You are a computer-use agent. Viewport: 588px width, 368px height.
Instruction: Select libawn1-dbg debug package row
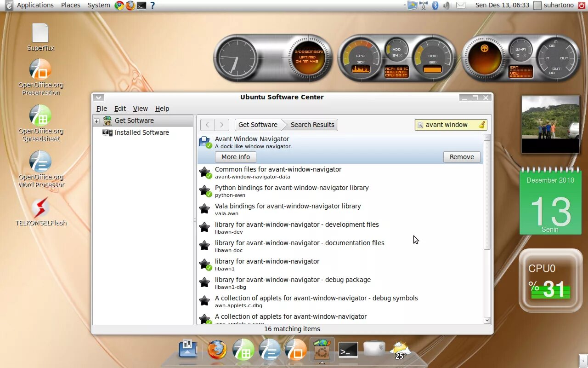point(340,283)
